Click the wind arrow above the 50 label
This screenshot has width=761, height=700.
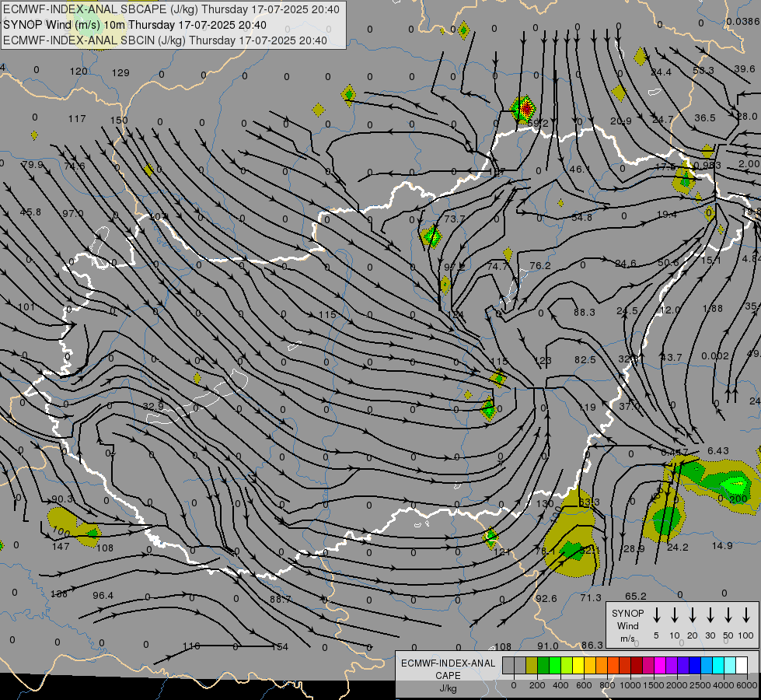pos(728,615)
